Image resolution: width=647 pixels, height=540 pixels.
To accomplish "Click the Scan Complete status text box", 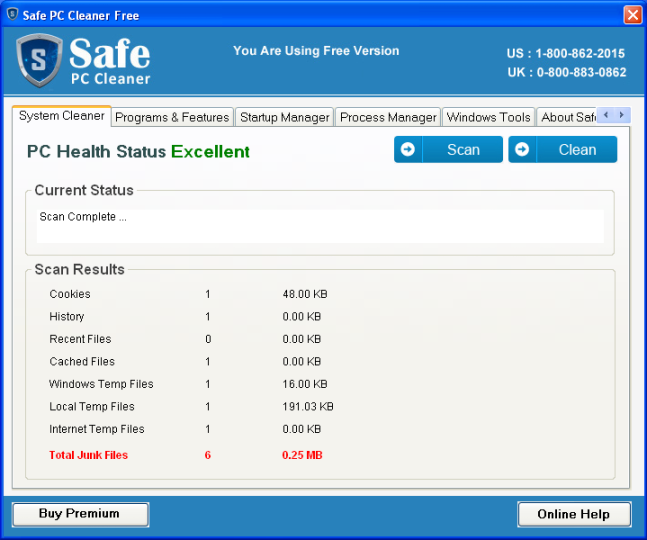I will (x=320, y=225).
